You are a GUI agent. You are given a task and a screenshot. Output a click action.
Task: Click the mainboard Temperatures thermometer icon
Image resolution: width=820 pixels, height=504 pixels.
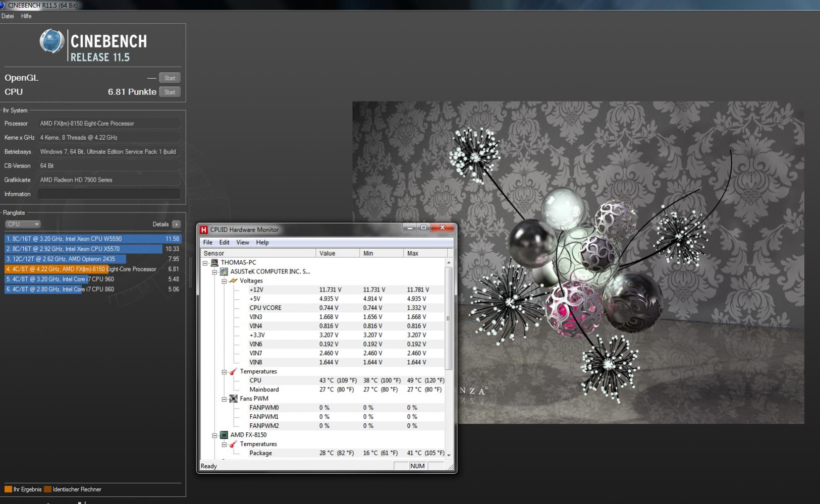(x=233, y=372)
